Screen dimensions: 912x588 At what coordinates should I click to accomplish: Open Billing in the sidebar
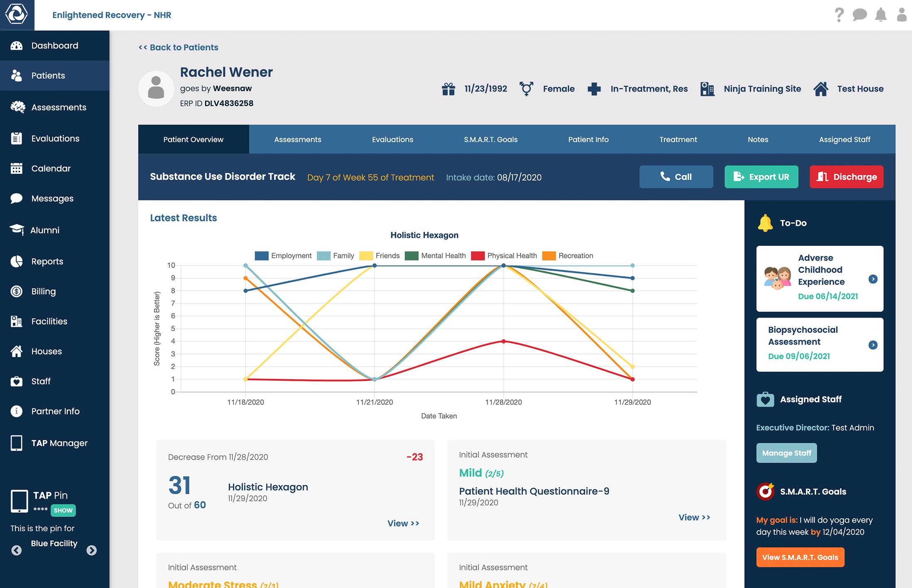pos(43,291)
